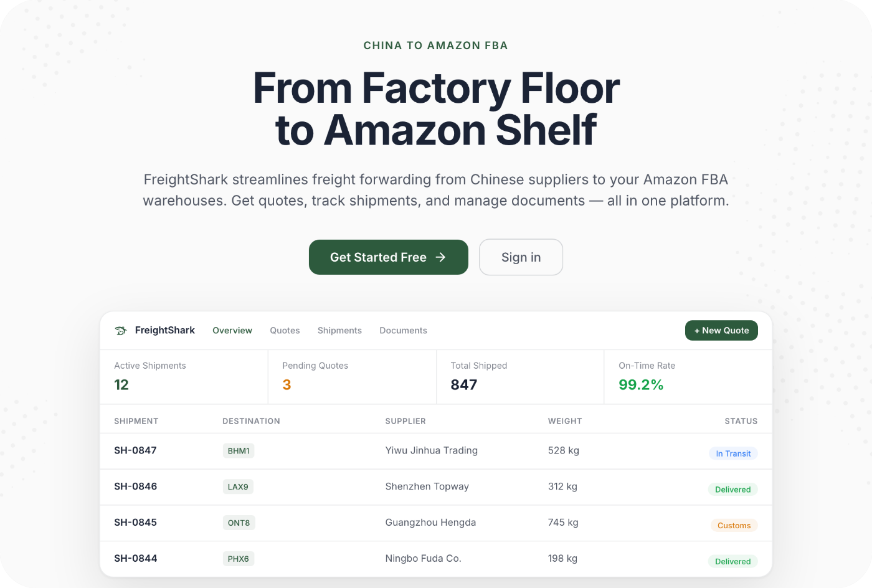Open the Overview tab
This screenshot has height=588, width=872.
point(232,331)
